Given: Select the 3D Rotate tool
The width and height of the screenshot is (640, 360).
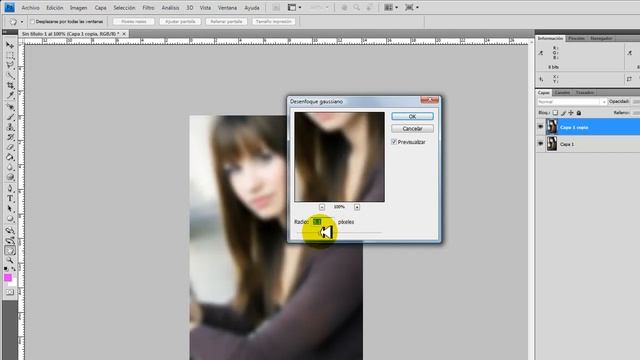Looking at the screenshot, I should click(x=10, y=231).
